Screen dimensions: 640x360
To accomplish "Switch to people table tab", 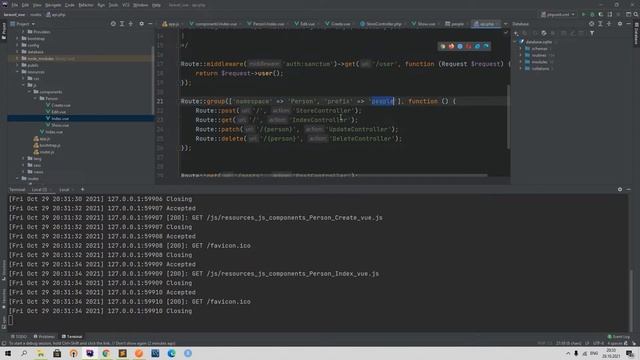I will [x=454, y=24].
